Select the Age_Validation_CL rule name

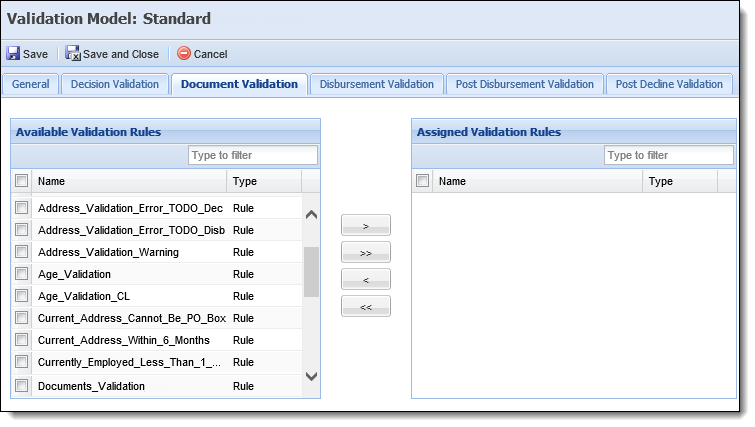pos(84,297)
